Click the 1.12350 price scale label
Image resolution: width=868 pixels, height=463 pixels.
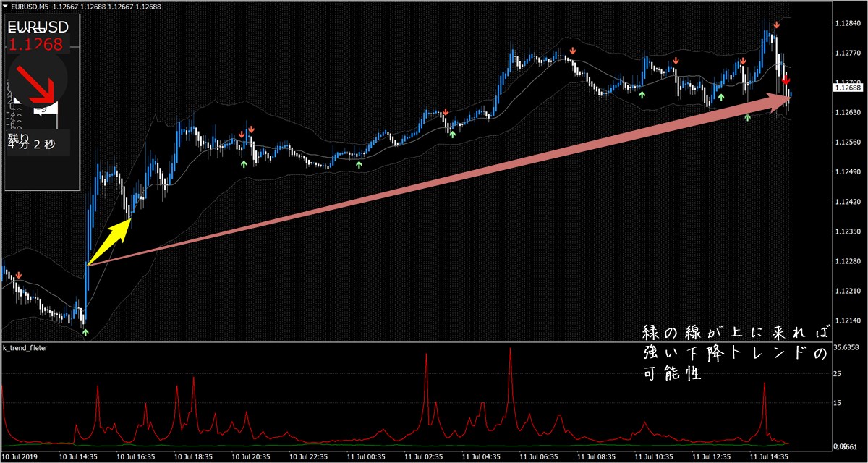click(x=847, y=231)
